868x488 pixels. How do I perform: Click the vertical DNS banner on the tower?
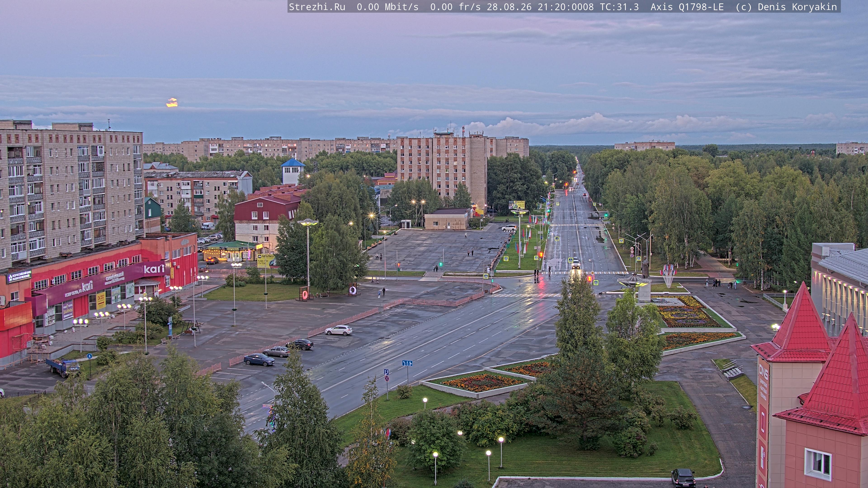[x=763, y=421]
